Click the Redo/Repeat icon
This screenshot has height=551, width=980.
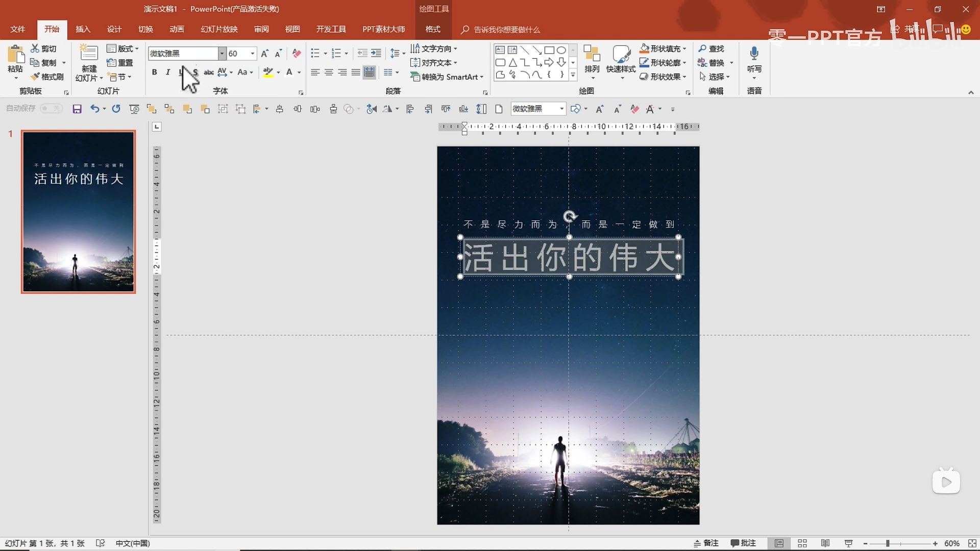pyautogui.click(x=116, y=109)
